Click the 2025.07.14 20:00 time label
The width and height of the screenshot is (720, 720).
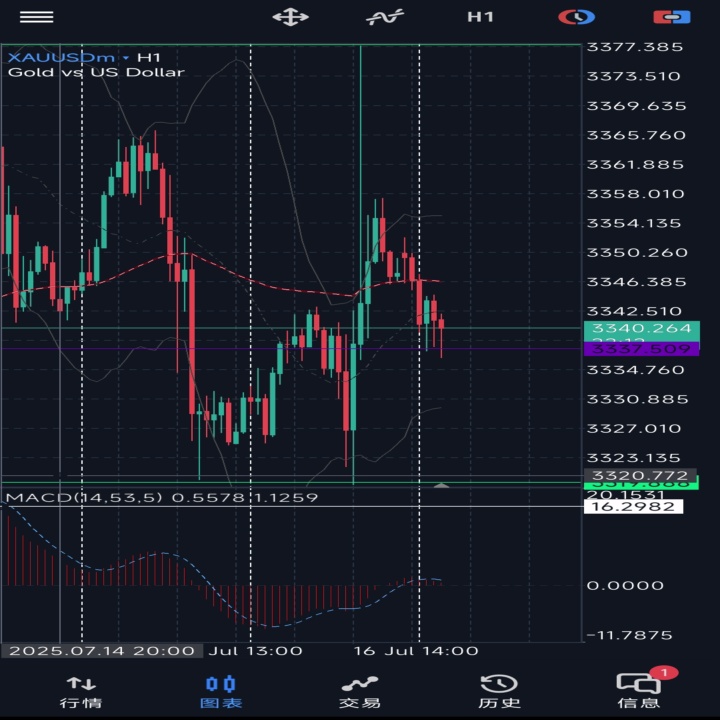pyautogui.click(x=101, y=651)
